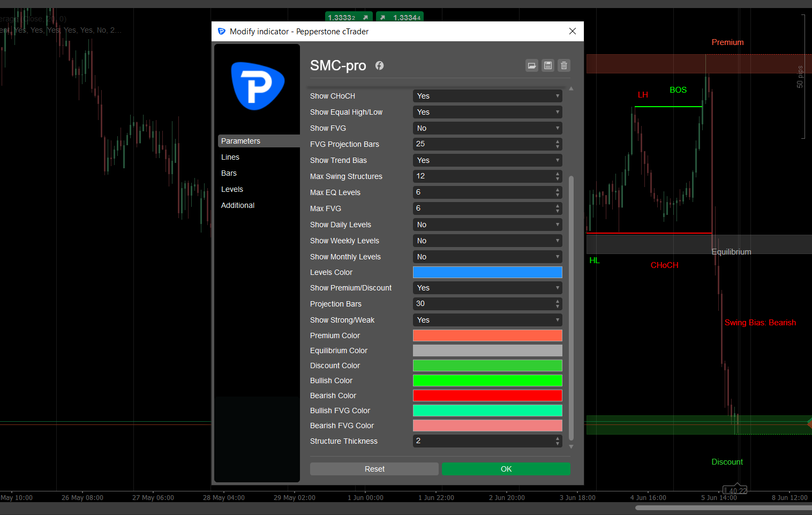The height and width of the screenshot is (515, 812).
Task: Open the Show Strong/Weak dropdown
Action: click(487, 320)
